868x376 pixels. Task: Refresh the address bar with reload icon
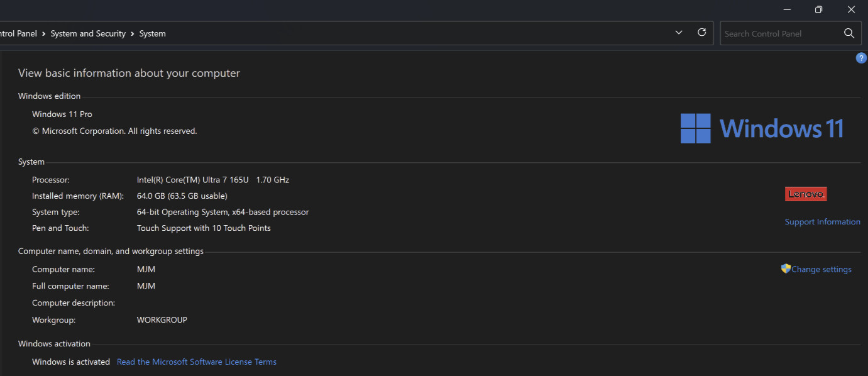pyautogui.click(x=702, y=33)
